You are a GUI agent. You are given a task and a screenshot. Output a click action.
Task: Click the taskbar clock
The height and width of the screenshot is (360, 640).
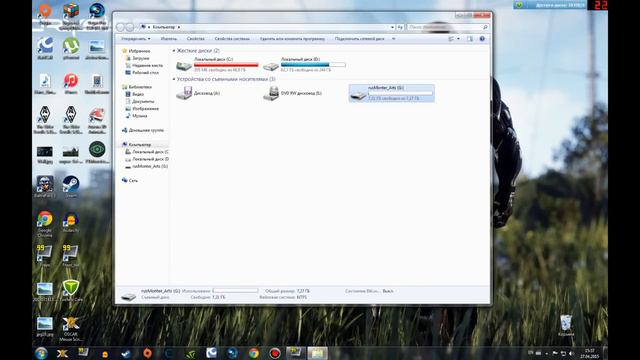point(589,353)
